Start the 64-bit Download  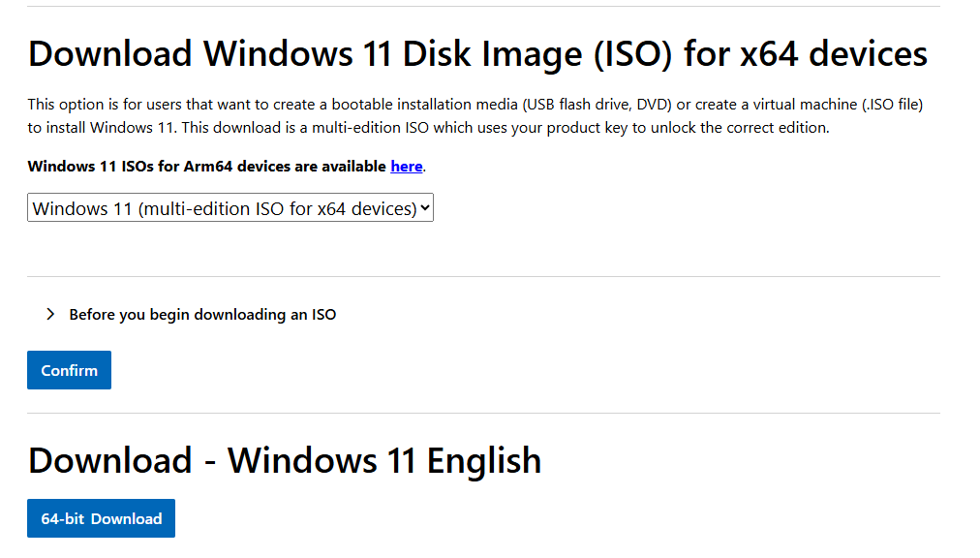(101, 518)
